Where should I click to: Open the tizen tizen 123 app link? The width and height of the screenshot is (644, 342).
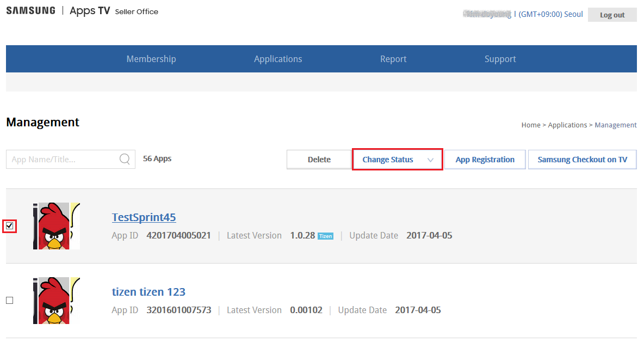pyautogui.click(x=148, y=292)
